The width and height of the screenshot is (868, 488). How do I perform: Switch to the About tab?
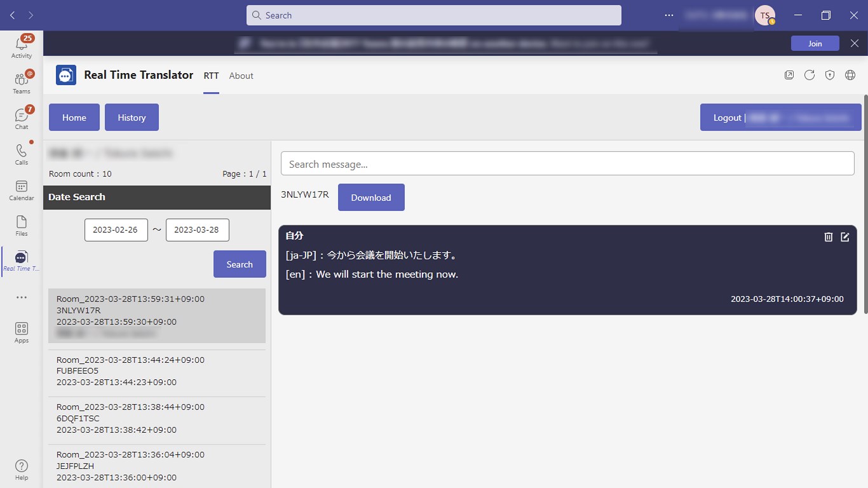(241, 76)
